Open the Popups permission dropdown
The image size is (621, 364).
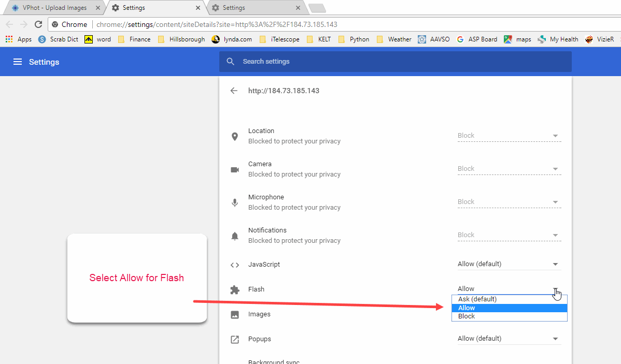coord(509,339)
